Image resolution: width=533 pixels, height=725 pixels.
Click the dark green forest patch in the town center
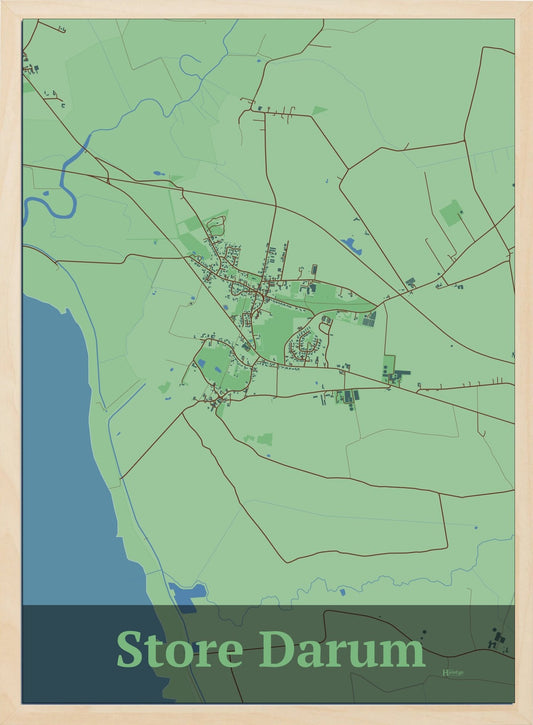pyautogui.click(x=276, y=333)
